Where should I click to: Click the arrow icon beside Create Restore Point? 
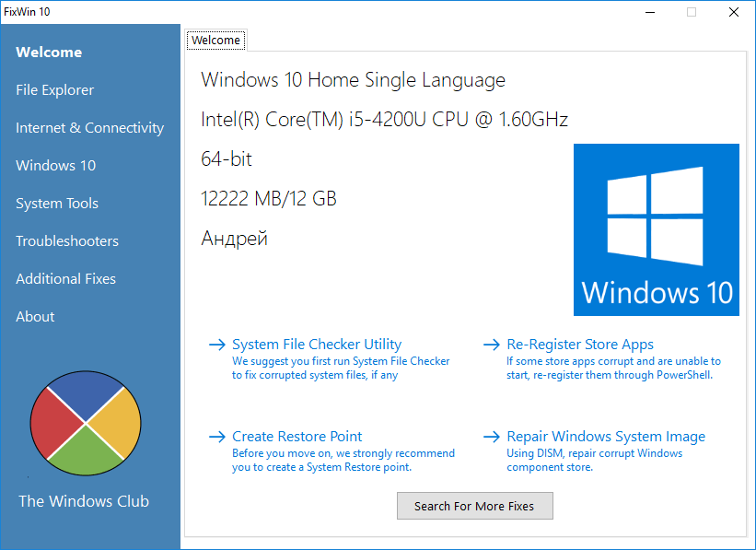tap(217, 438)
